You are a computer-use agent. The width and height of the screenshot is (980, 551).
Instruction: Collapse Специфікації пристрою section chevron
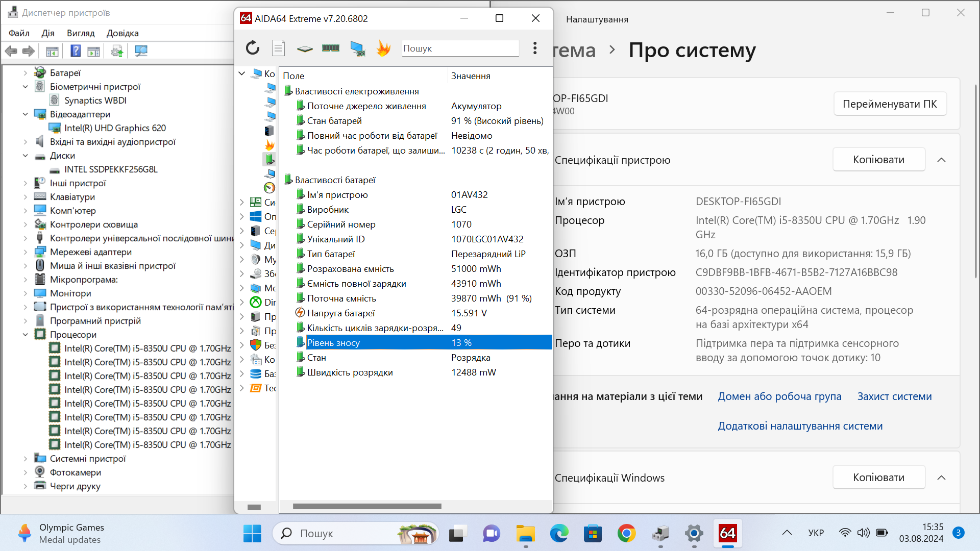(x=941, y=160)
